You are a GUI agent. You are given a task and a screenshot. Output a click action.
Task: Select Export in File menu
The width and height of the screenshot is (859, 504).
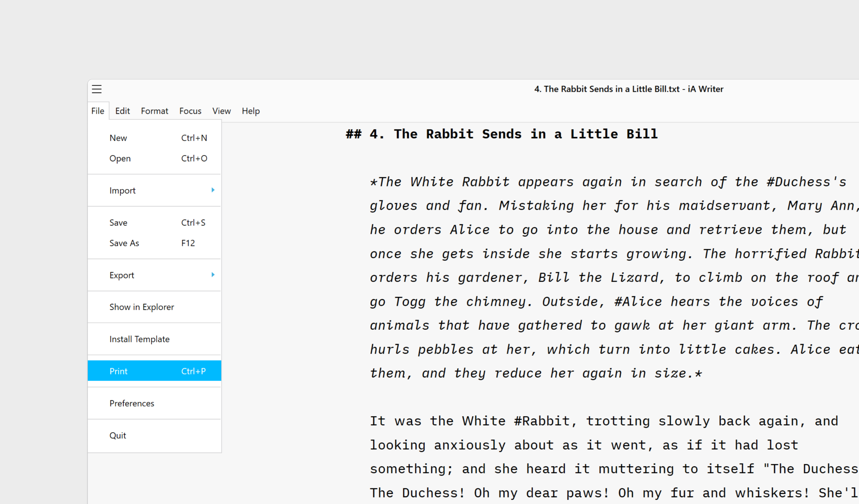click(154, 275)
